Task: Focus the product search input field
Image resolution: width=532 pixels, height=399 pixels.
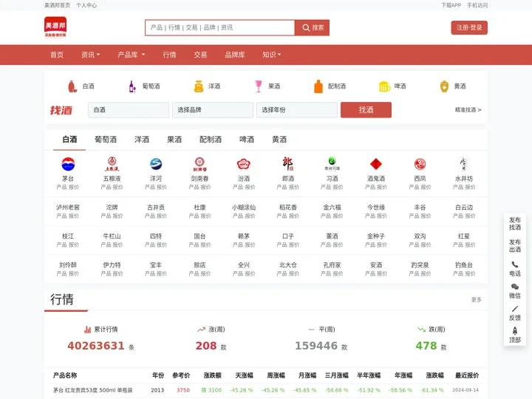Action: point(220,27)
